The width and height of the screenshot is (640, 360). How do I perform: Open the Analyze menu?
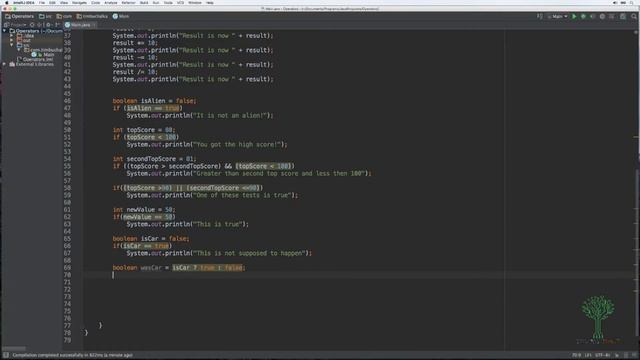pyautogui.click(x=111, y=3)
